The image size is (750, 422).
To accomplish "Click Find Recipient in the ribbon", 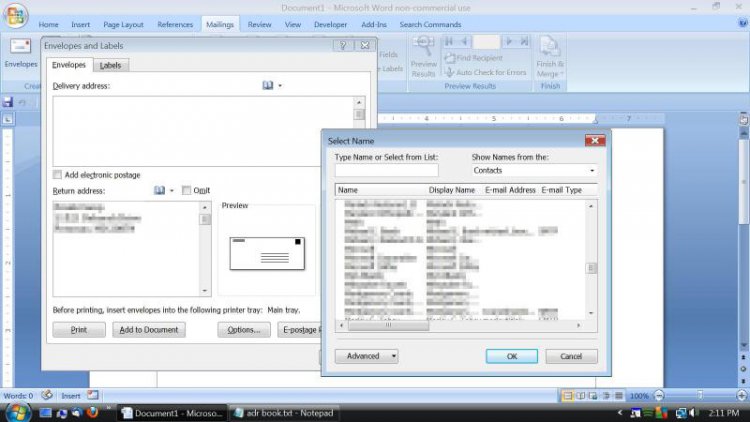I will [x=474, y=58].
